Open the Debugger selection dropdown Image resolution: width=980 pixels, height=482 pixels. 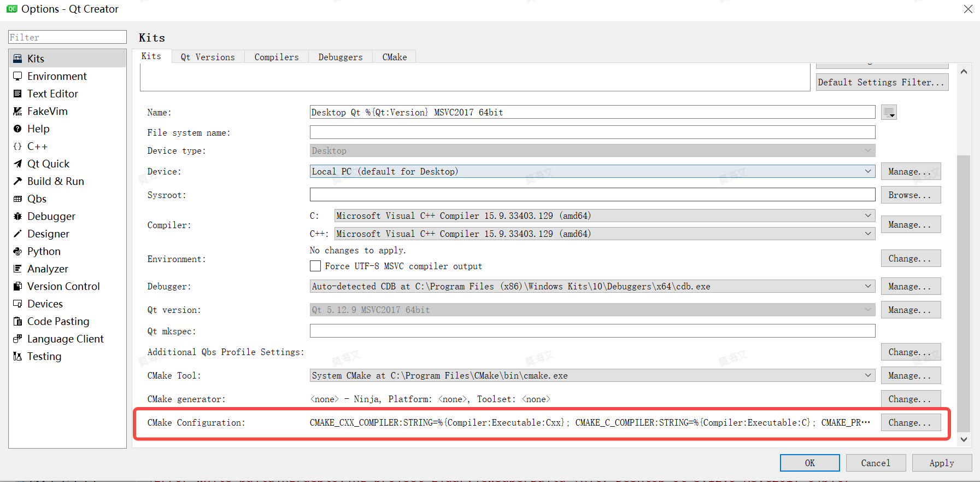pos(592,286)
